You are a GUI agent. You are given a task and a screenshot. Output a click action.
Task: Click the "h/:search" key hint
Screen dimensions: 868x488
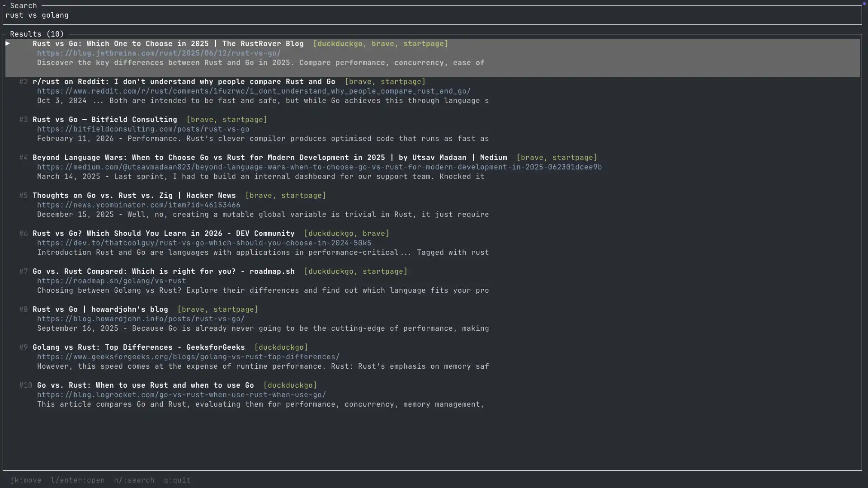point(134,480)
